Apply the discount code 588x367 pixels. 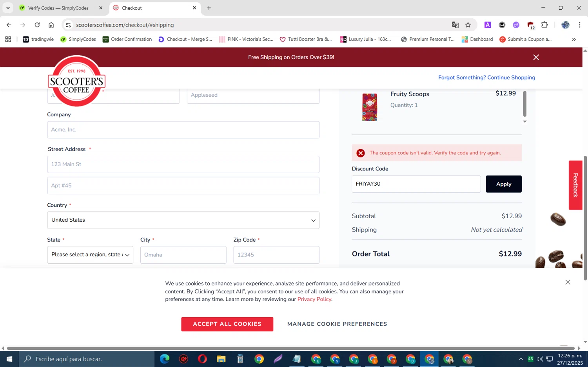(x=503, y=184)
